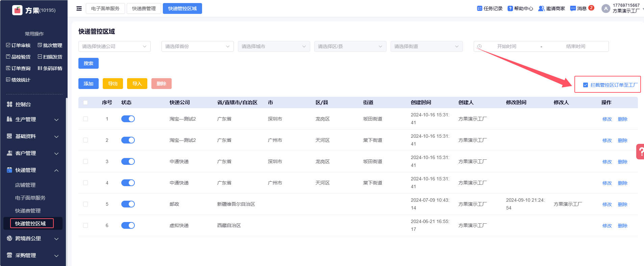The image size is (644, 266).
Task: Click the blue 搜索 button
Action: (89, 63)
